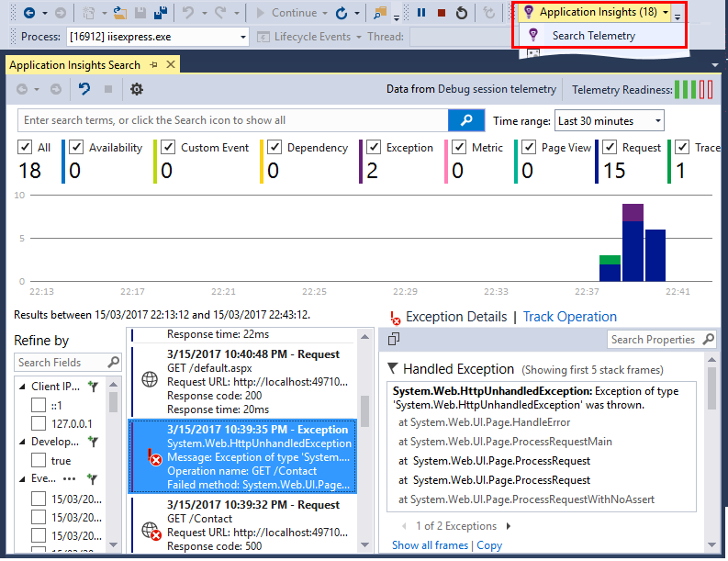Screen dimensions: 728x561
Task: Click the Save All toolbar icon
Action: pos(161,13)
